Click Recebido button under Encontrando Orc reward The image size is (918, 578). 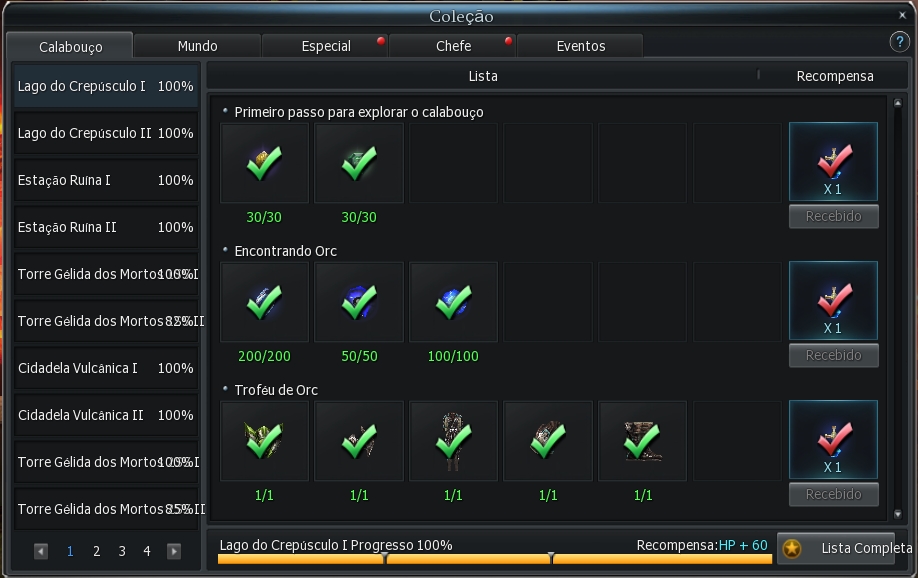[833, 355]
